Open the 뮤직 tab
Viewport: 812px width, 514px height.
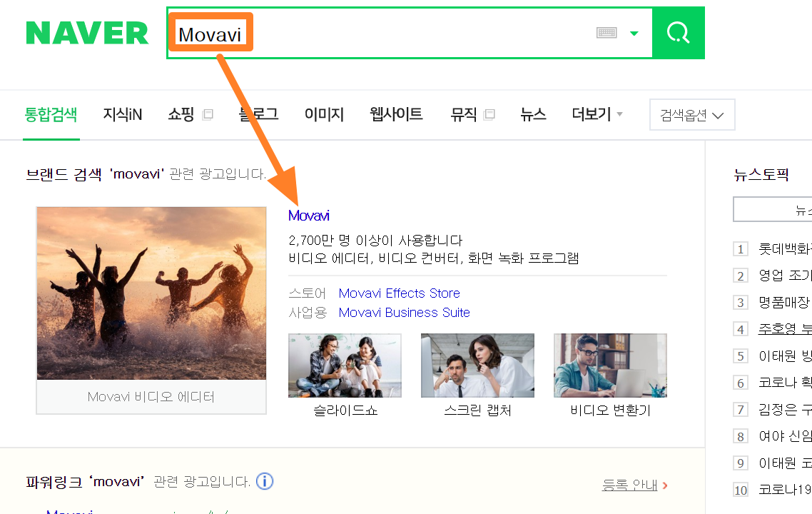[464, 114]
